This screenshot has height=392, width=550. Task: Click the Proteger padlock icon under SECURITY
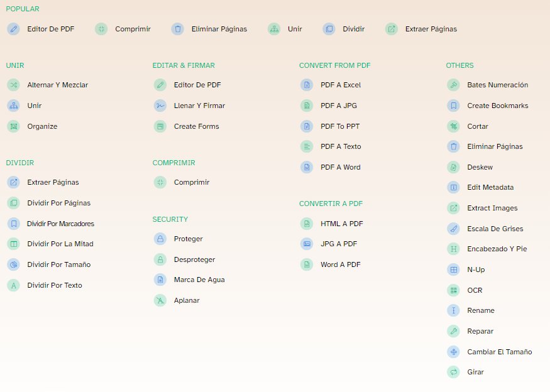160,239
